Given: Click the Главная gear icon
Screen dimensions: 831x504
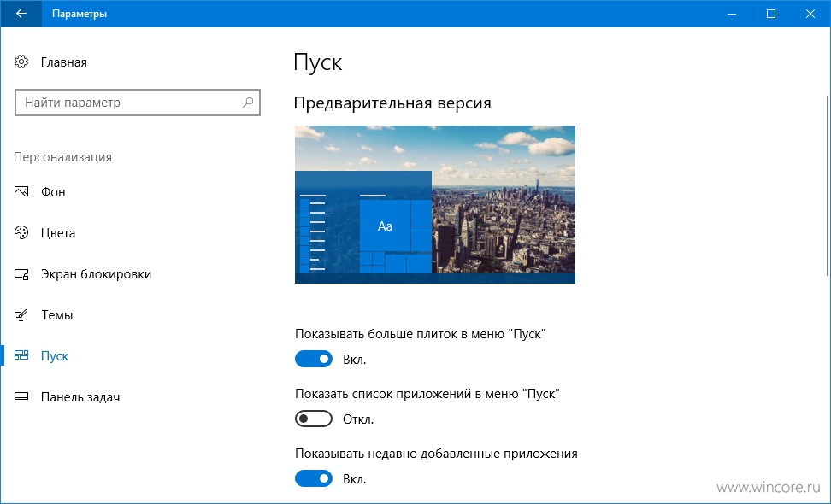Looking at the screenshot, I should (21, 62).
